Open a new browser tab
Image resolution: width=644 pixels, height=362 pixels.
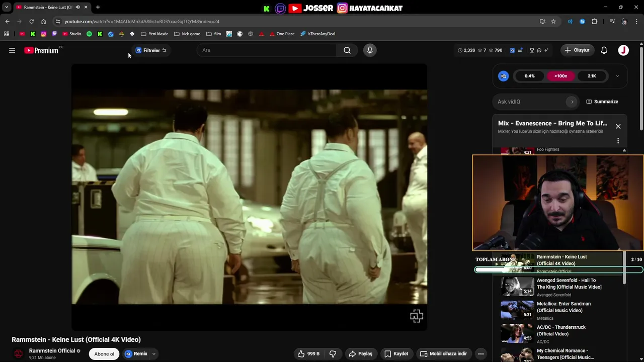pyautogui.click(x=98, y=7)
